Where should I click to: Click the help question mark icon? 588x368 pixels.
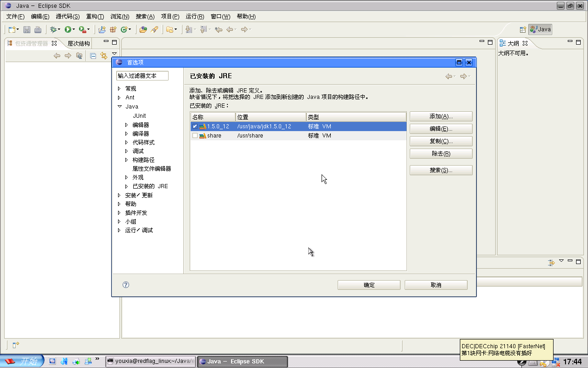(x=126, y=285)
